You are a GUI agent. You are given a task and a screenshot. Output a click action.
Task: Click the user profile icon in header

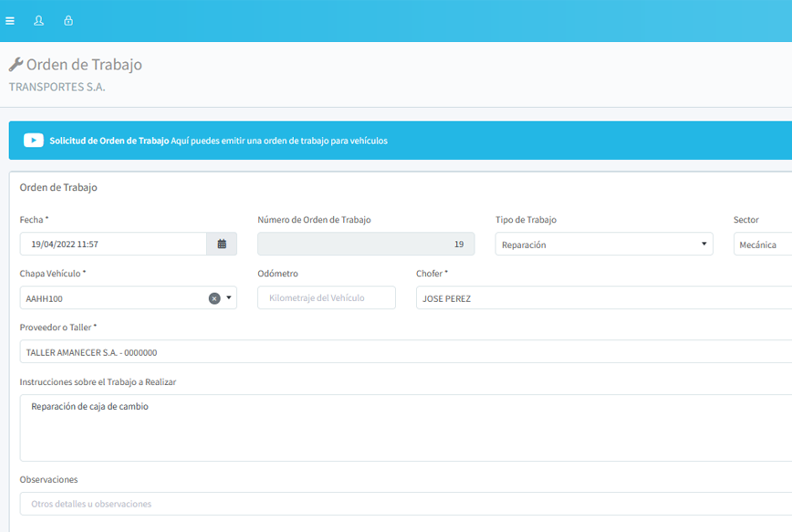(38, 20)
